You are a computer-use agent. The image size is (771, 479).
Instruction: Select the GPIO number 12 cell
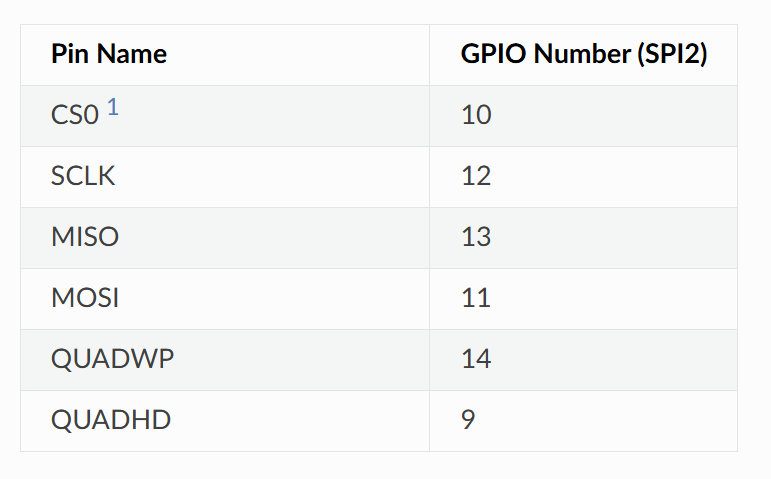click(476, 177)
